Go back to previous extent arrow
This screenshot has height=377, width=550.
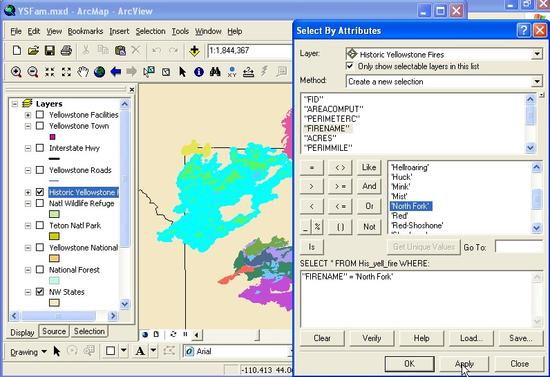tap(115, 72)
